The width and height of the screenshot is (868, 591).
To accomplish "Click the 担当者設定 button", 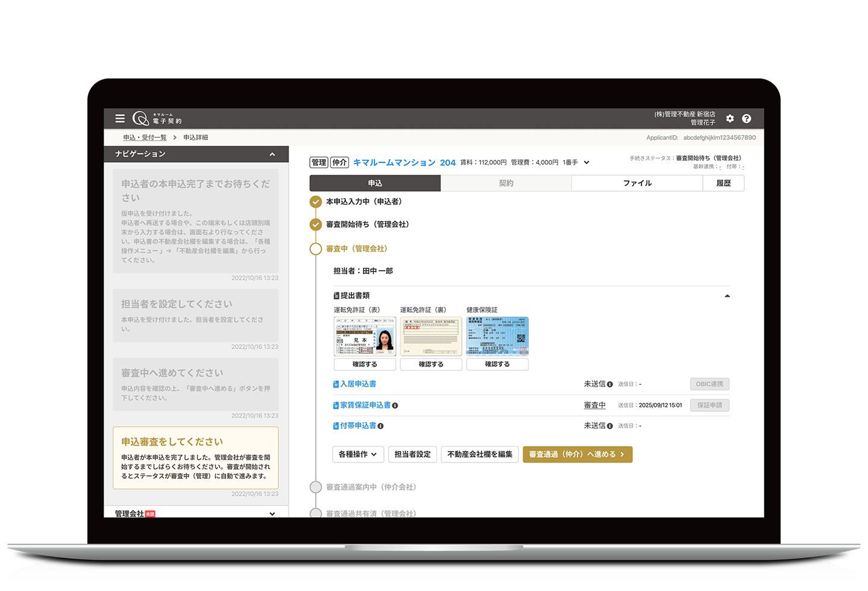I will (x=412, y=455).
